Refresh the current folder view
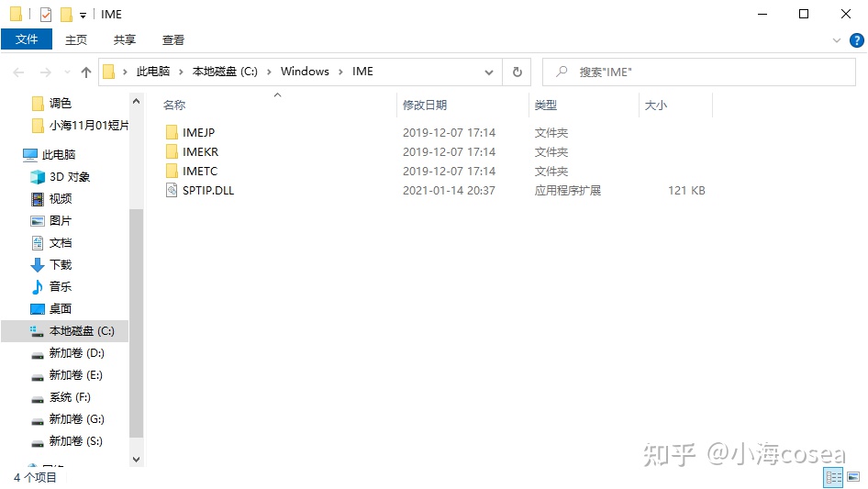This screenshot has width=868, height=489. tap(517, 72)
